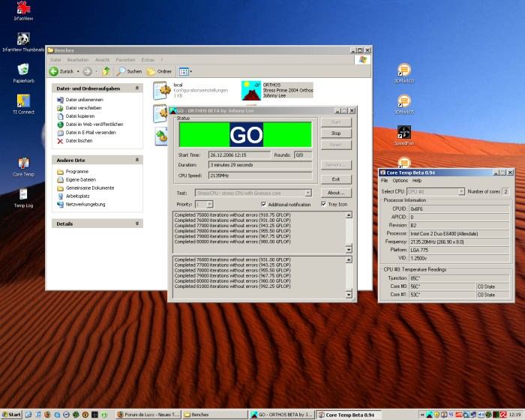Image resolution: width=525 pixels, height=420 pixels.
Task: Click the Zurück back arrow in Explorer
Action: click(x=54, y=71)
